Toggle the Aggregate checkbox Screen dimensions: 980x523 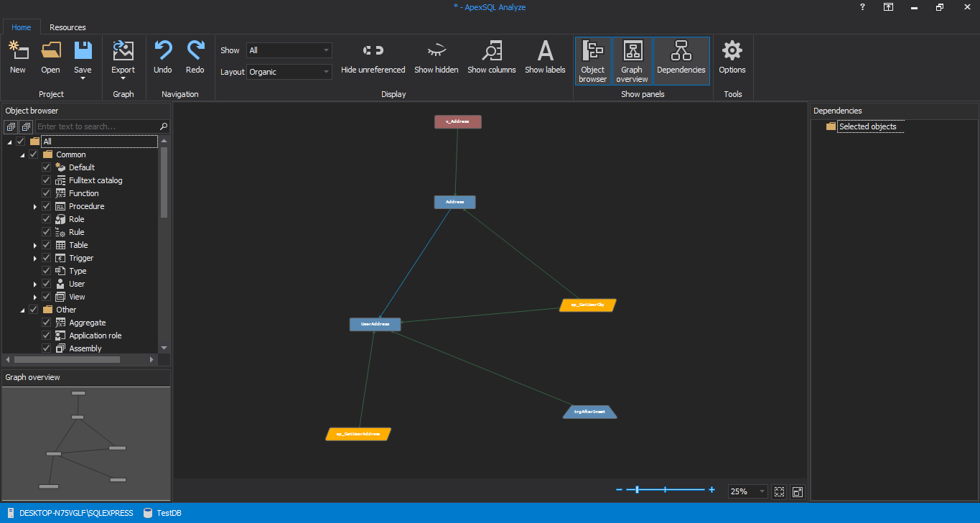(47, 323)
